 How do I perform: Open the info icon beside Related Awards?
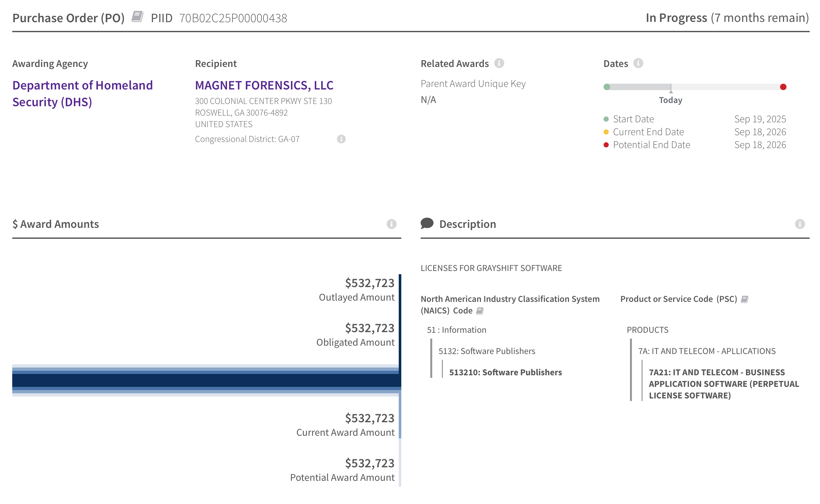(499, 63)
